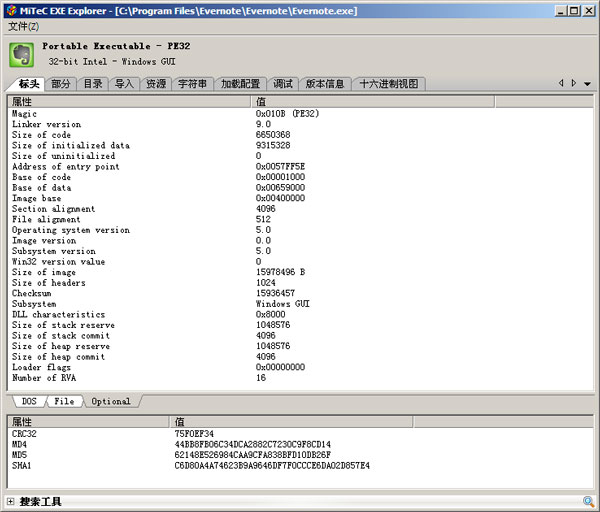Click the magnifier search icon at bottom
The width and height of the screenshot is (600, 512).
point(589,502)
